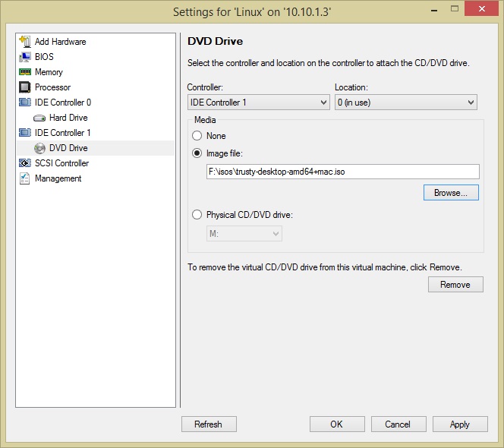Open the Management entry
Viewport: 504px width, 448px height.
pos(58,178)
